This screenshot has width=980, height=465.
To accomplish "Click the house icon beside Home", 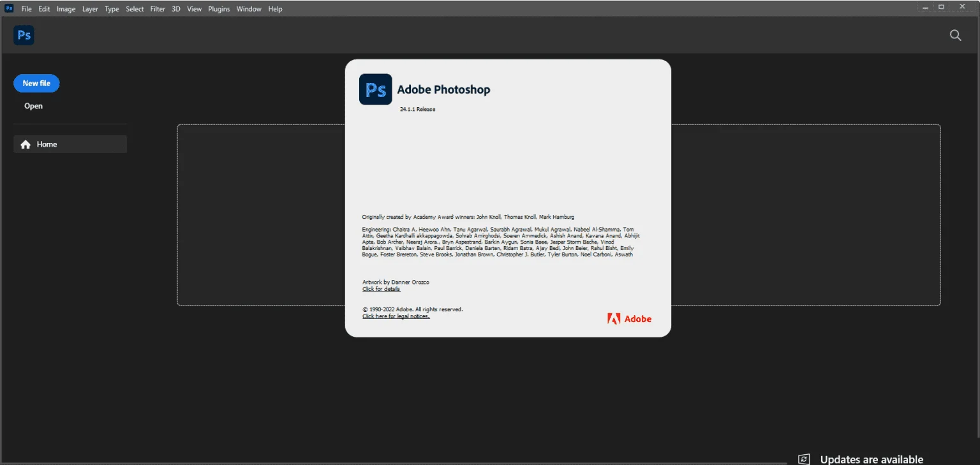I will coord(26,144).
